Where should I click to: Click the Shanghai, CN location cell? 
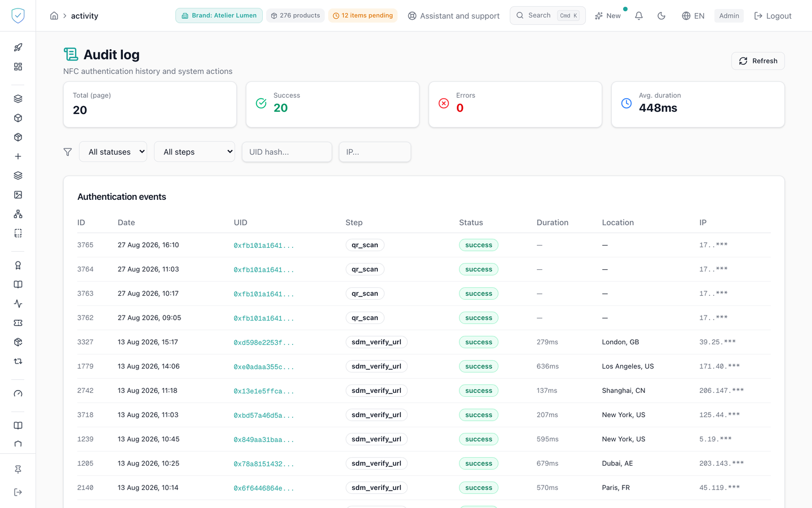(624, 391)
